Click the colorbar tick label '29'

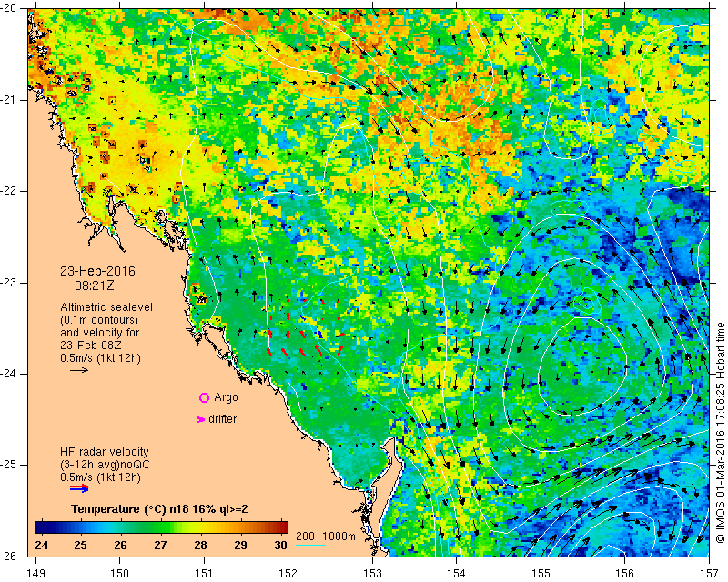coord(240,546)
